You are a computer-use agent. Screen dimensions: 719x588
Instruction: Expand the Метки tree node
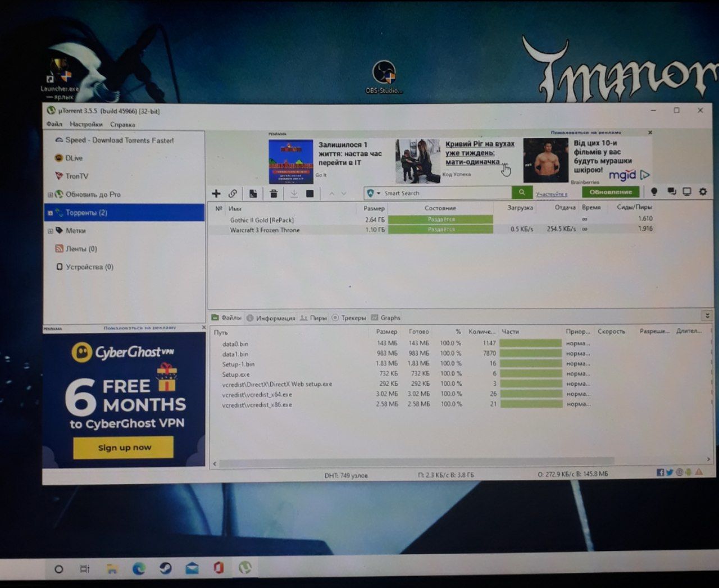point(50,231)
